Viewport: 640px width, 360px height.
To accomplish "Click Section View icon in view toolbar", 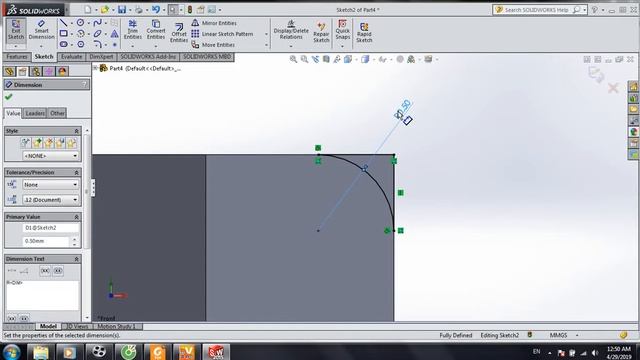I will pyautogui.click(x=326, y=59).
